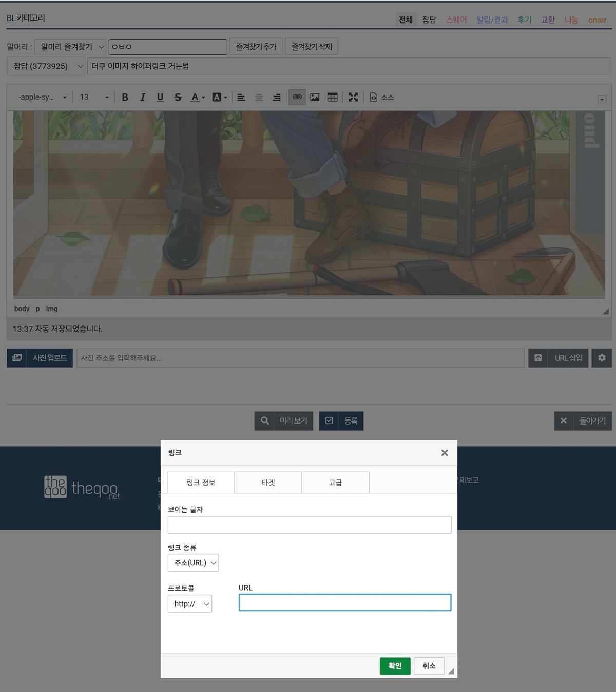
Task: Click the insert image icon in toolbar
Action: 315,97
